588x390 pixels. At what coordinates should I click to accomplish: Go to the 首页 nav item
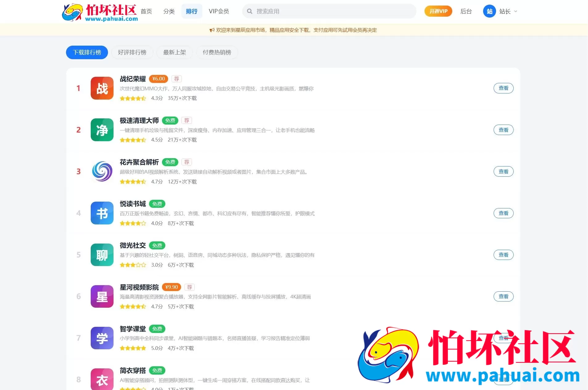pos(146,11)
